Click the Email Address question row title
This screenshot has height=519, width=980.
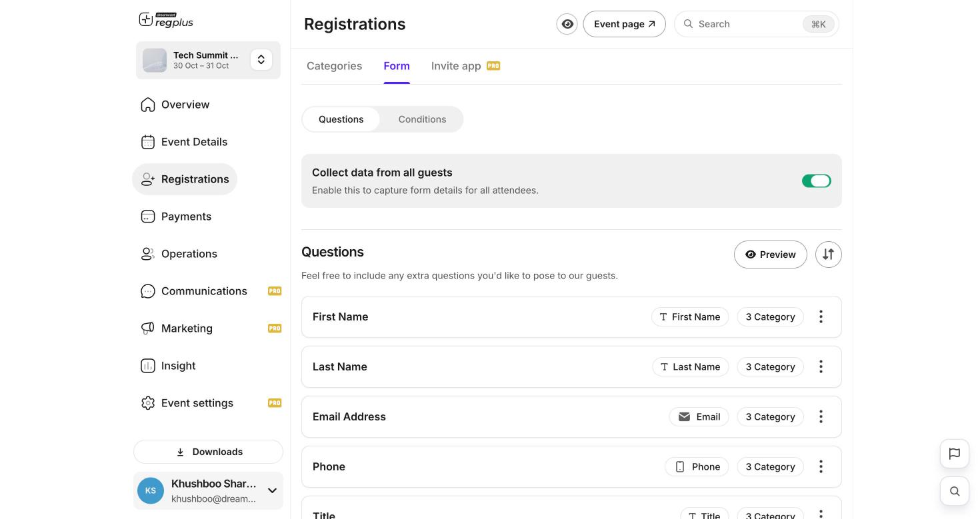tap(349, 417)
